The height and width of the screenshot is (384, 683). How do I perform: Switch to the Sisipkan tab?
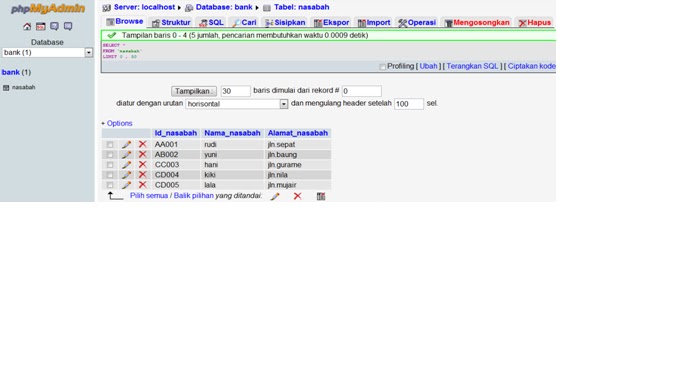pos(285,23)
